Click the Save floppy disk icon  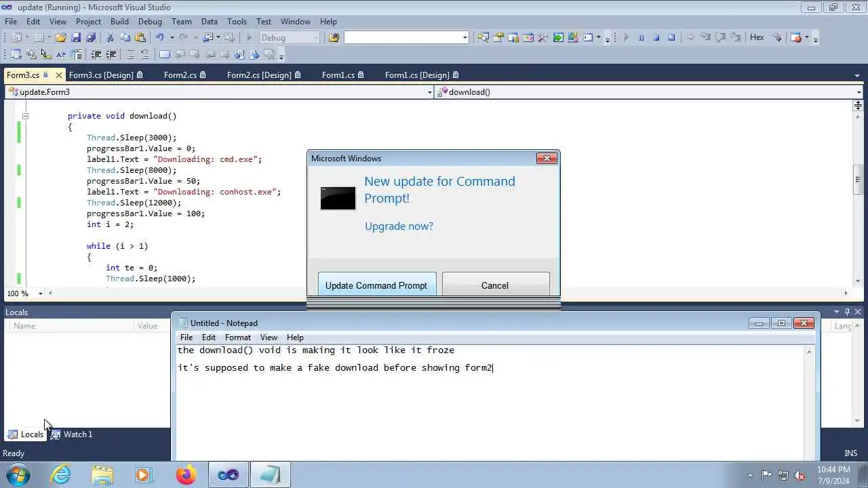(76, 38)
